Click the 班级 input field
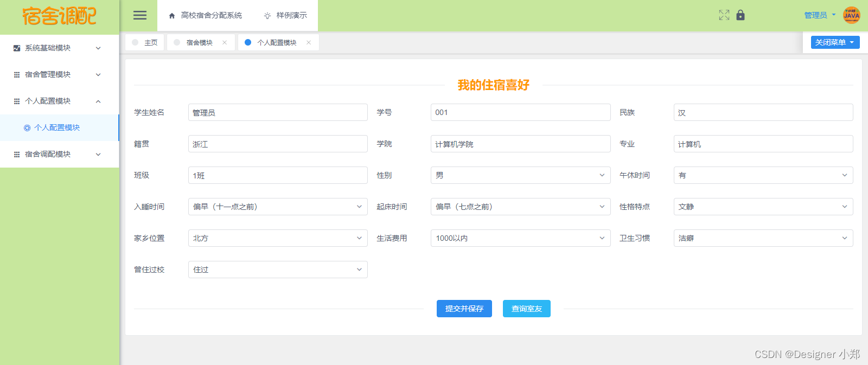The image size is (868, 365). [278, 175]
